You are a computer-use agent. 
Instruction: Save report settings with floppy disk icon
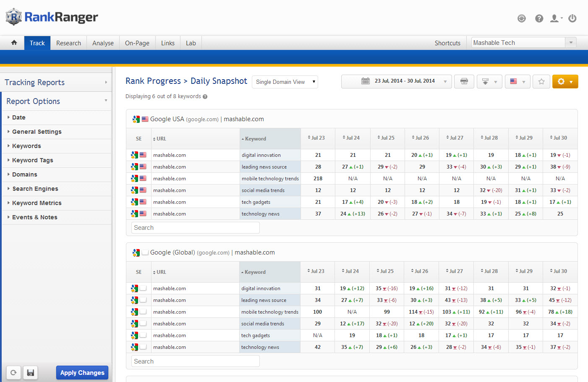tap(30, 372)
